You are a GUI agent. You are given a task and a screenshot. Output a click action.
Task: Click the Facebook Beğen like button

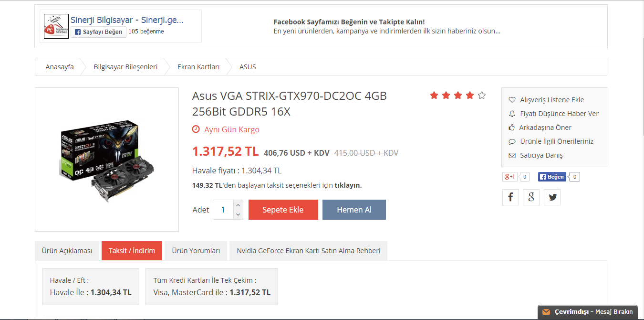coord(552,177)
